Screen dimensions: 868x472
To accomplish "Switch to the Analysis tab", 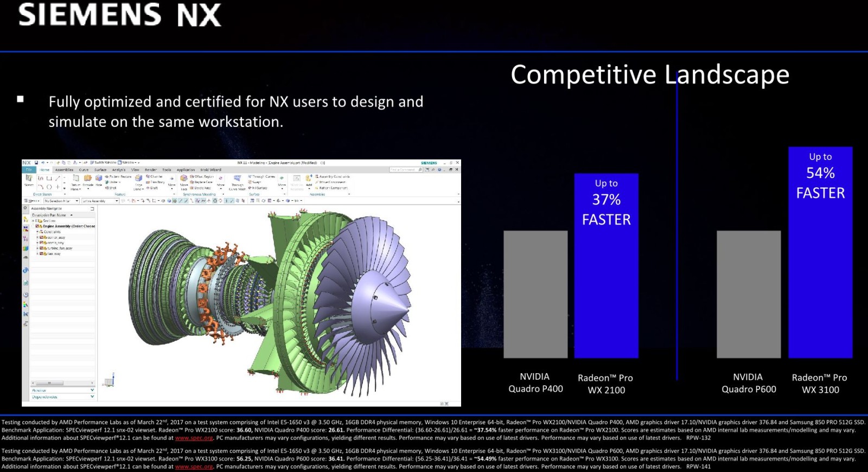I will [119, 170].
